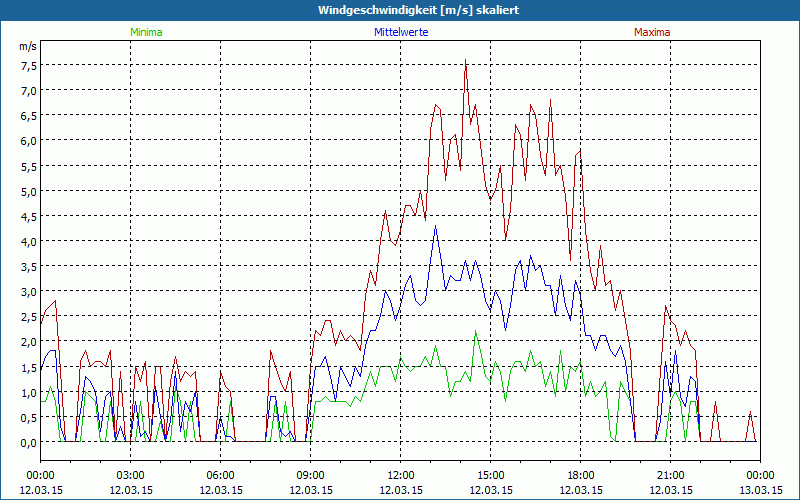Click the '2,5' y-axis value
The height and width of the screenshot is (500, 800).
point(29,317)
